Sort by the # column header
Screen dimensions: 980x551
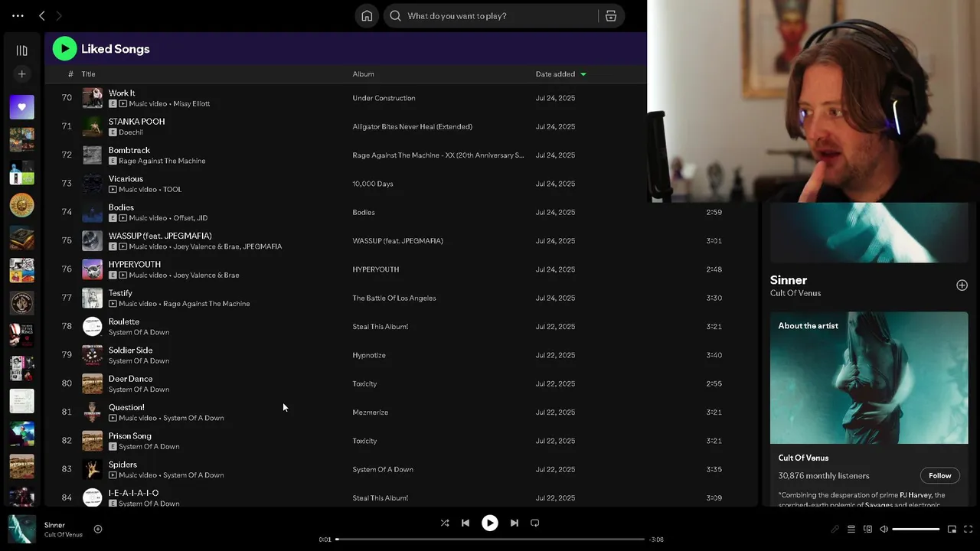point(70,74)
